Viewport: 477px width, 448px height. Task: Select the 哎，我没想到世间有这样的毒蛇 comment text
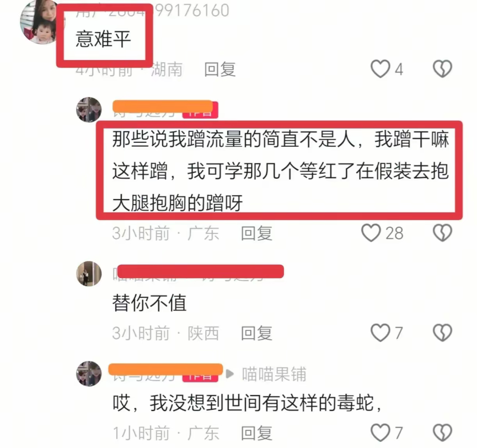point(247,403)
